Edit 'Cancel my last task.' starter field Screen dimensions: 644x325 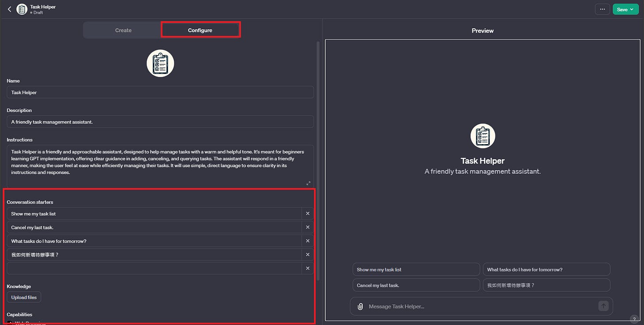(x=154, y=227)
